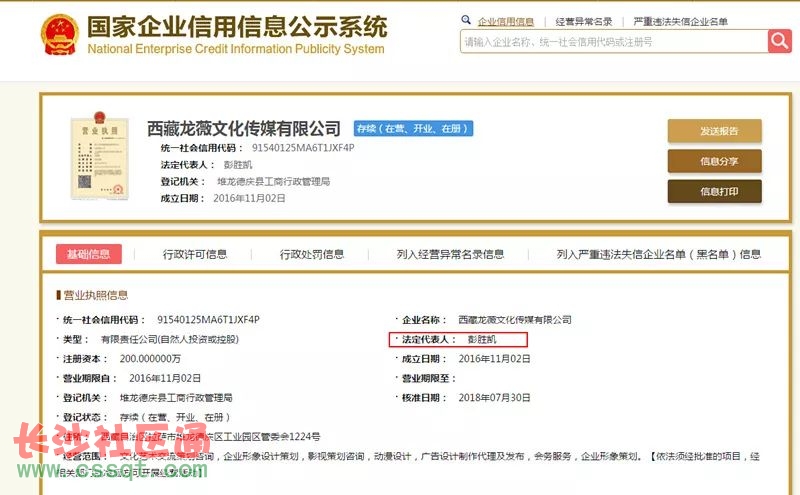The width and height of the screenshot is (800, 495).
Task: Open the business license thumbnail image
Action: 99,156
